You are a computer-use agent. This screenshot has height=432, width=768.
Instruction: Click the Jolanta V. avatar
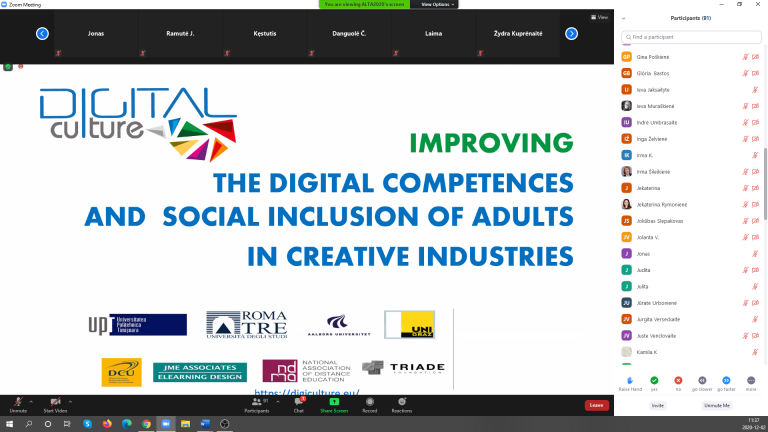pos(626,237)
